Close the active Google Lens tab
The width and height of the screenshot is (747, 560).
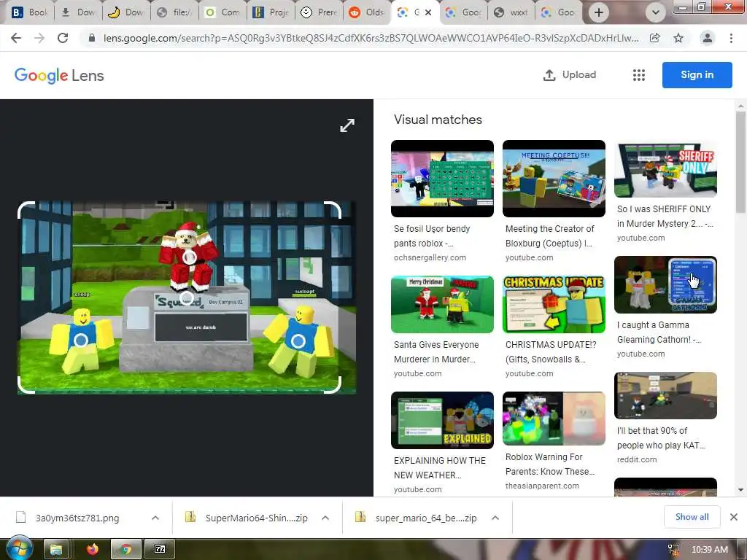click(428, 12)
